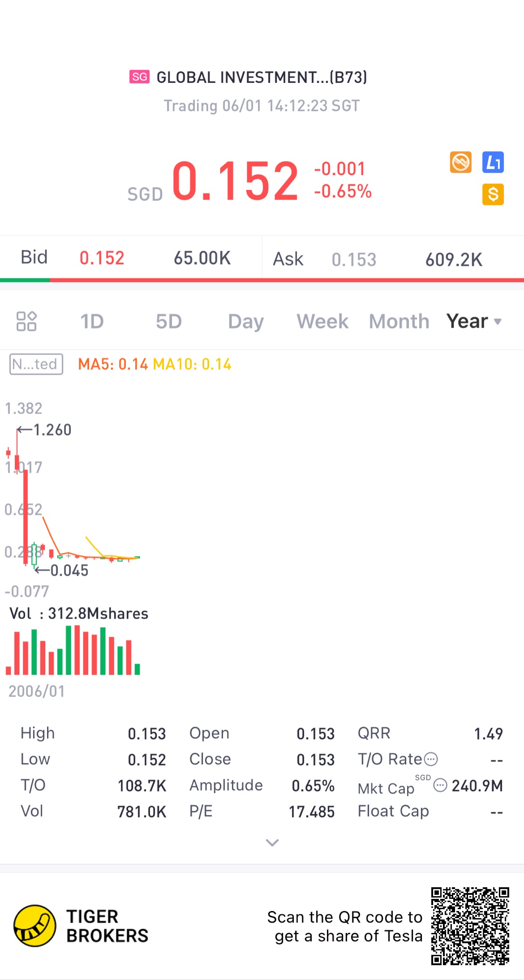Open the chart layout grid icon
Screen dimensions: 524x980
[x=27, y=321]
